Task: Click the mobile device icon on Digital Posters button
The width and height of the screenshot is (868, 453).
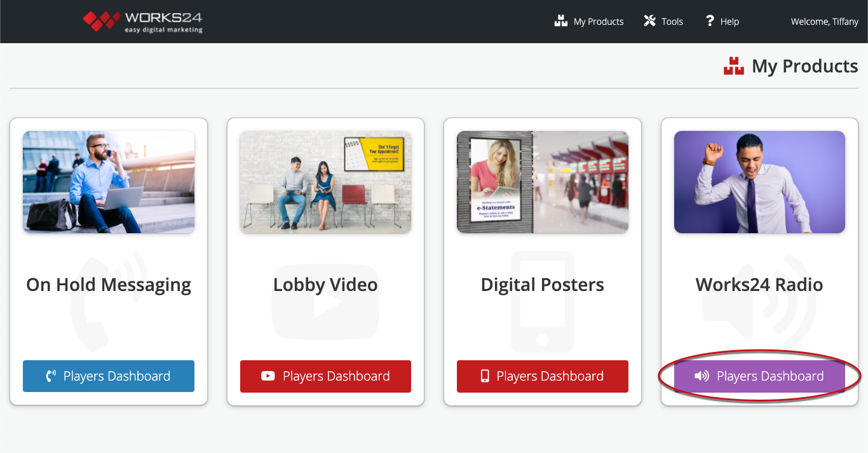Action: pos(485,376)
